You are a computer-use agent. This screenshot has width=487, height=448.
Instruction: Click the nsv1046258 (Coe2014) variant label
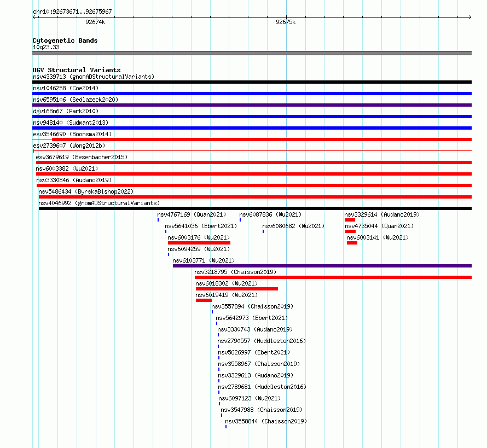point(66,88)
